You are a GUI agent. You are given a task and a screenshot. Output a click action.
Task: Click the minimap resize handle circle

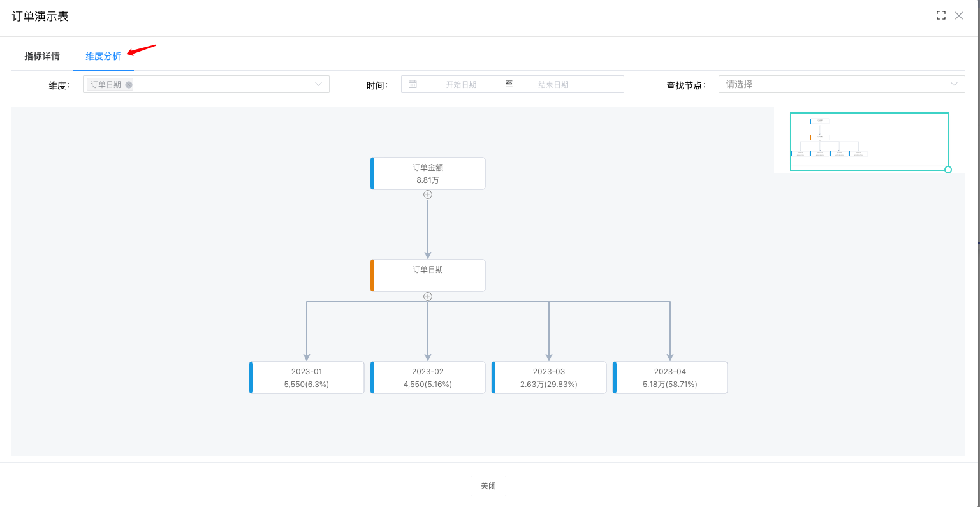[948, 170]
